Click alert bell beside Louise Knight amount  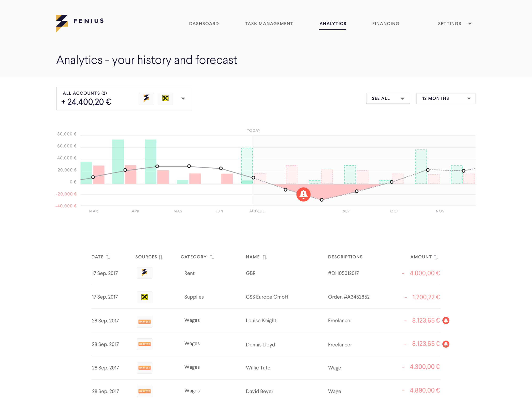pyautogui.click(x=446, y=321)
